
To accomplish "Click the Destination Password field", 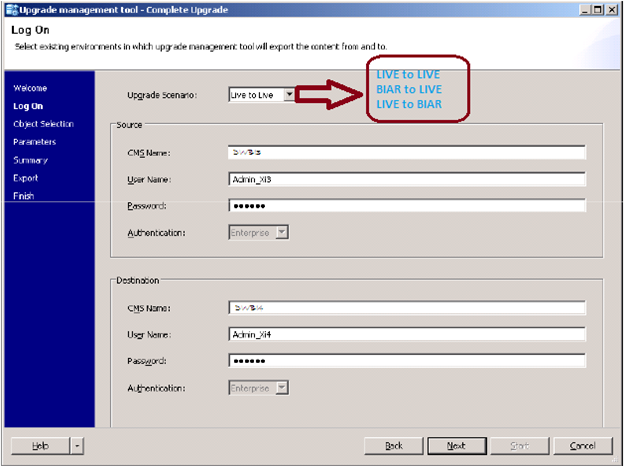I will (406, 361).
